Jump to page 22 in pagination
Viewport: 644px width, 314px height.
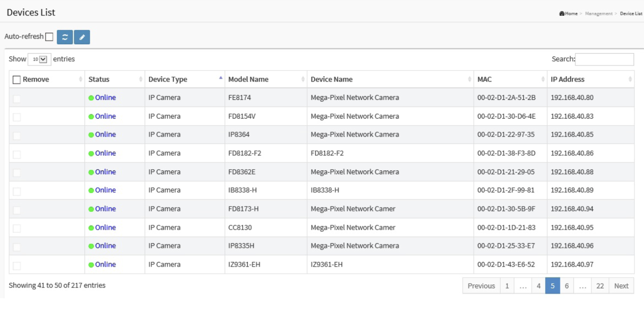coord(600,286)
